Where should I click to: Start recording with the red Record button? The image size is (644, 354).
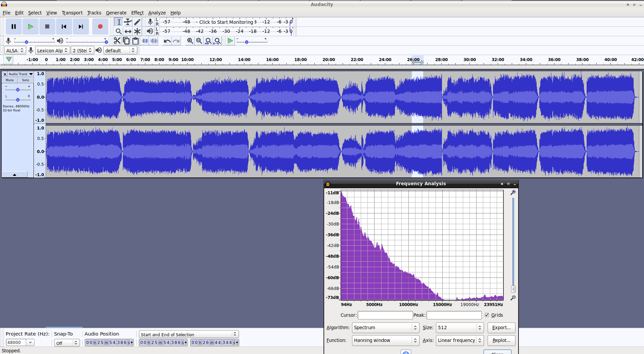[x=100, y=27]
